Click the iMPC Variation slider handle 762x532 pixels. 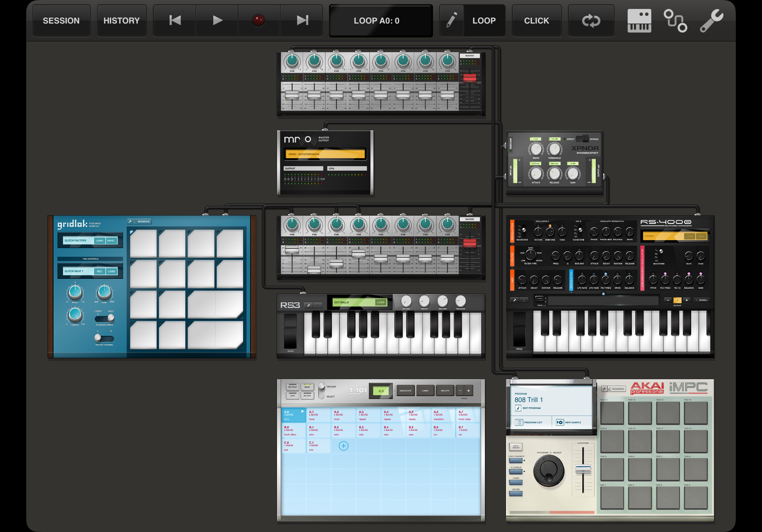583,469
